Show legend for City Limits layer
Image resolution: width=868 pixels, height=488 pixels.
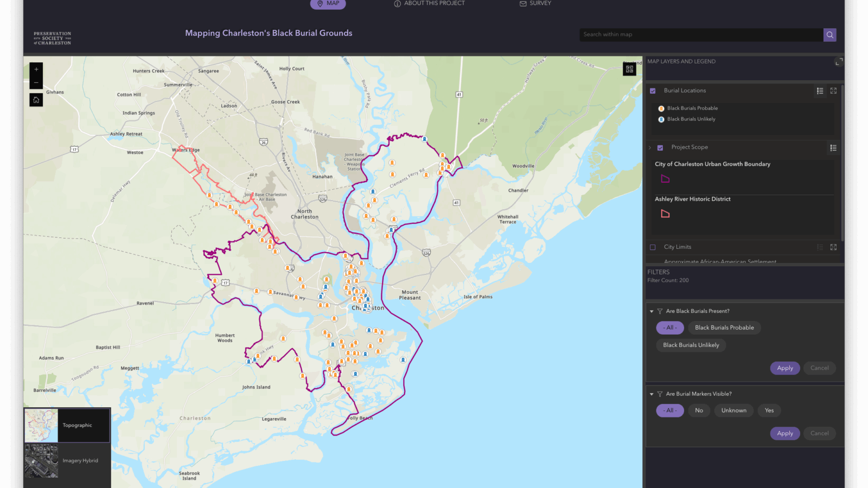coord(820,247)
